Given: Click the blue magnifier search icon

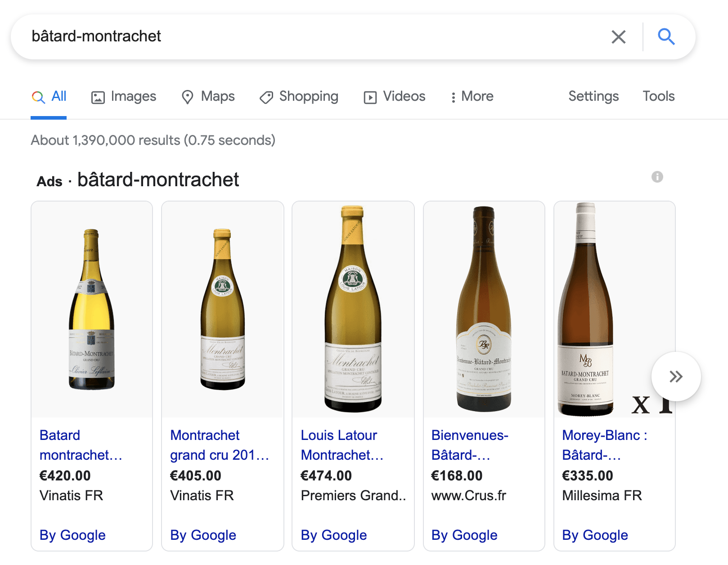Looking at the screenshot, I should pos(666,36).
